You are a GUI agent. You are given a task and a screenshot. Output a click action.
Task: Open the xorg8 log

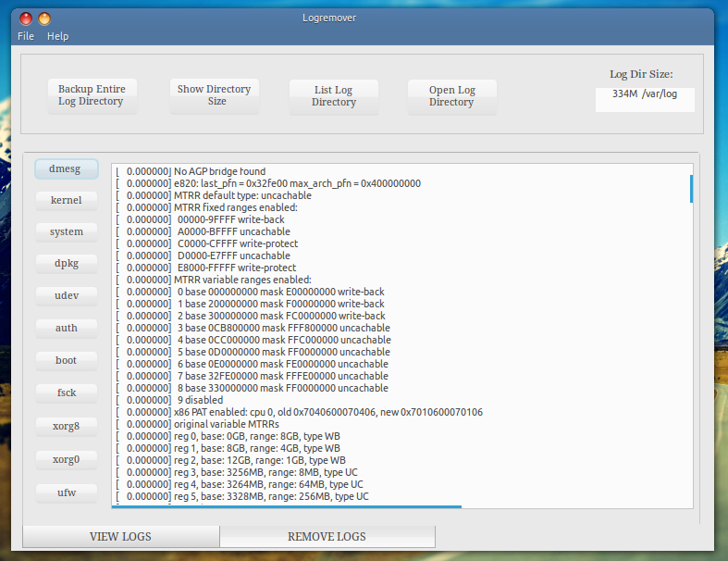point(67,426)
